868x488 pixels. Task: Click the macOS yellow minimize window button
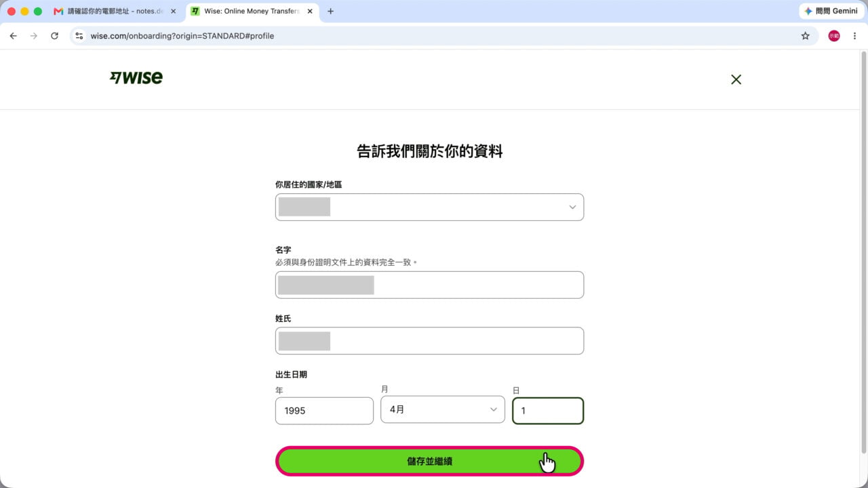(24, 12)
